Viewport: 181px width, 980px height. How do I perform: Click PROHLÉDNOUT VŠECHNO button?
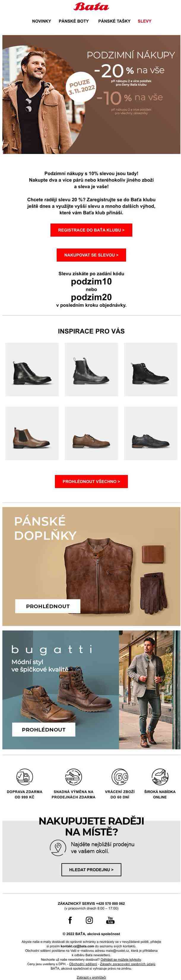pos(91,481)
